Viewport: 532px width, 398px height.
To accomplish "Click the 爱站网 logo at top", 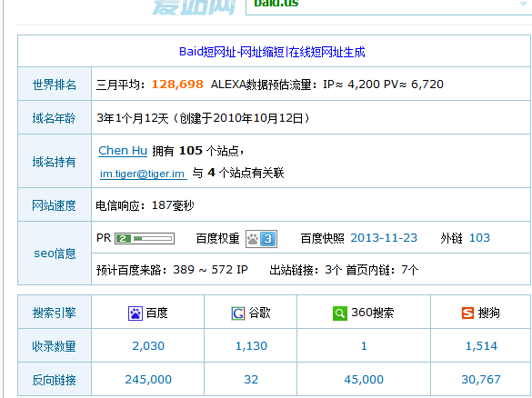I will 194,6.
